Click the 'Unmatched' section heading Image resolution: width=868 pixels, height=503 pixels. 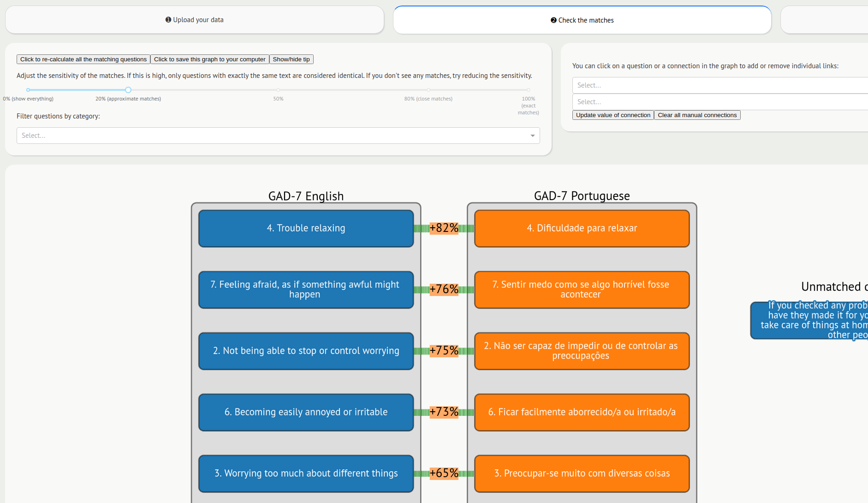click(834, 287)
